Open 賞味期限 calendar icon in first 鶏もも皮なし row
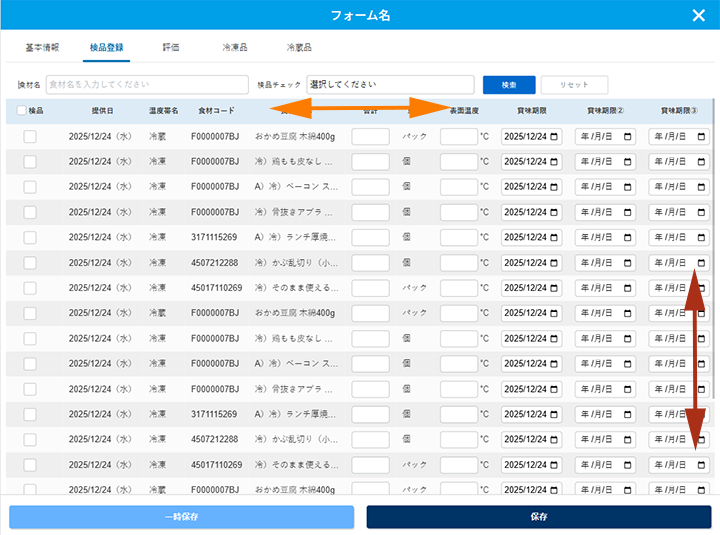 click(x=554, y=162)
